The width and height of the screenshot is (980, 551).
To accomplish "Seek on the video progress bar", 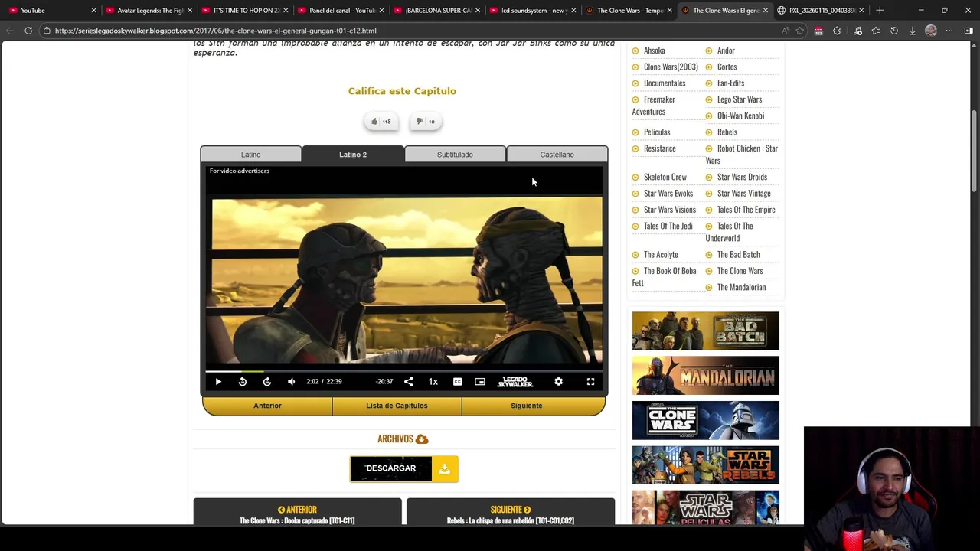I will point(404,370).
